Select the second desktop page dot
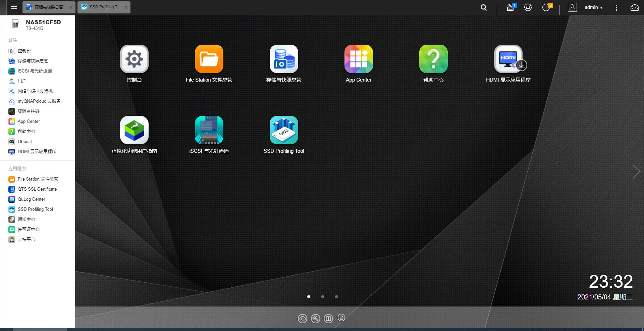 point(322,296)
